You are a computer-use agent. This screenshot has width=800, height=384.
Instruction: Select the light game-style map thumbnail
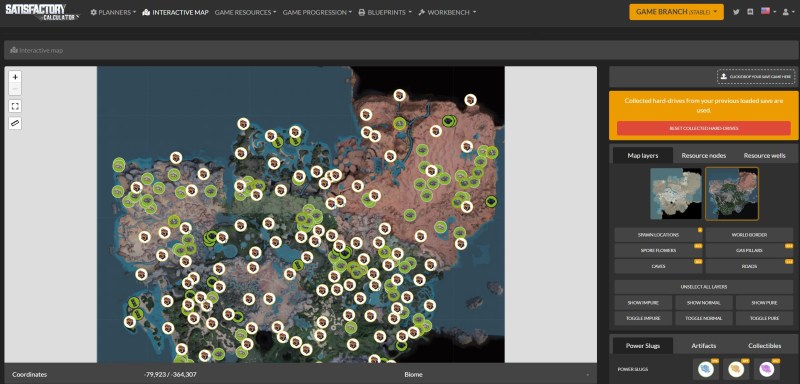[x=676, y=194]
